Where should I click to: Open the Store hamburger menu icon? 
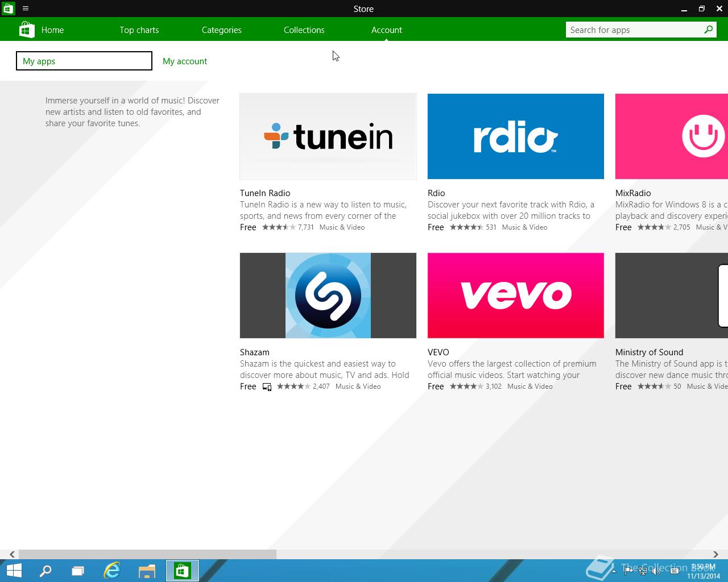pos(26,9)
